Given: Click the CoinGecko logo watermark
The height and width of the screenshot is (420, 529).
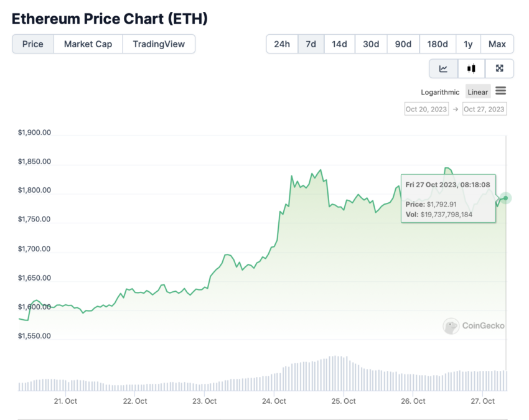Looking at the screenshot, I should tap(474, 326).
